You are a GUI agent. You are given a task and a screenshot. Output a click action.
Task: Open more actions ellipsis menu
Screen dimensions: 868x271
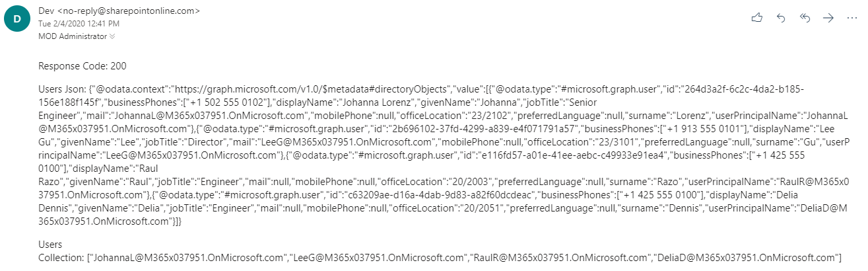pos(851,19)
